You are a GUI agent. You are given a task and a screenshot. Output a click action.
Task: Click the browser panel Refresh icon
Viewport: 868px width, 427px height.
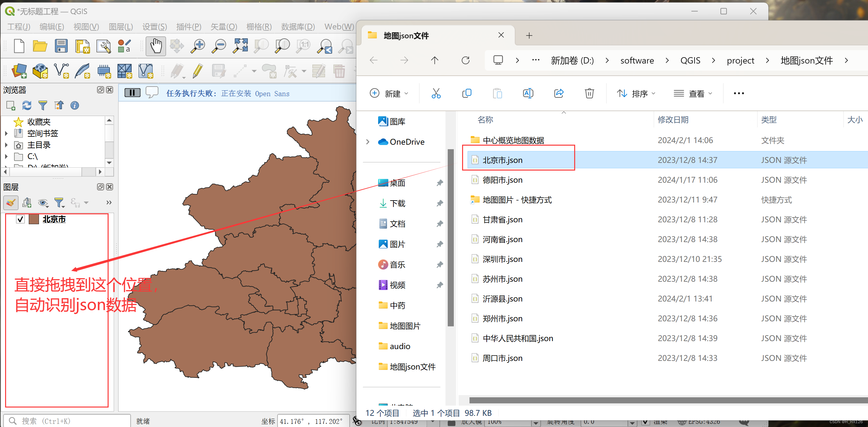[x=27, y=105]
